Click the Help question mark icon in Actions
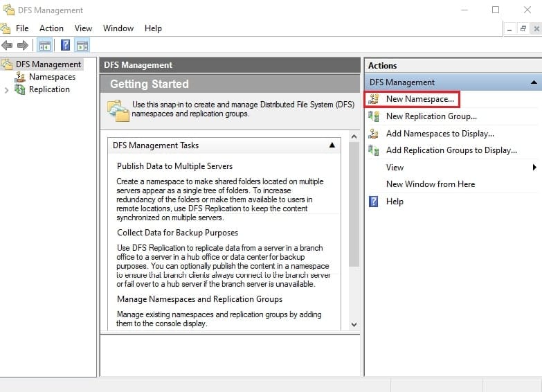Screen dimensions: 542x392 374,202
